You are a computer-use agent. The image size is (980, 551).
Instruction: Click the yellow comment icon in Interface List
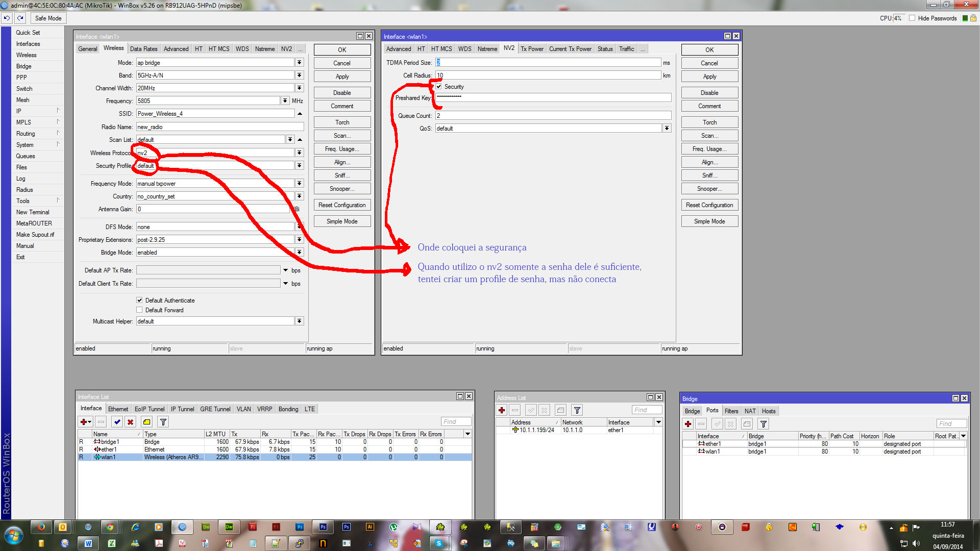(x=147, y=422)
